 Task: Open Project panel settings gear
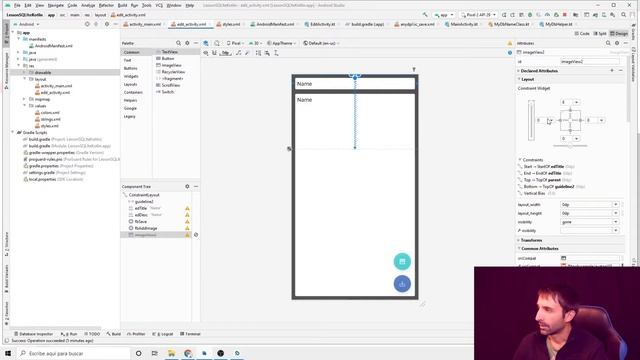[x=107, y=24]
